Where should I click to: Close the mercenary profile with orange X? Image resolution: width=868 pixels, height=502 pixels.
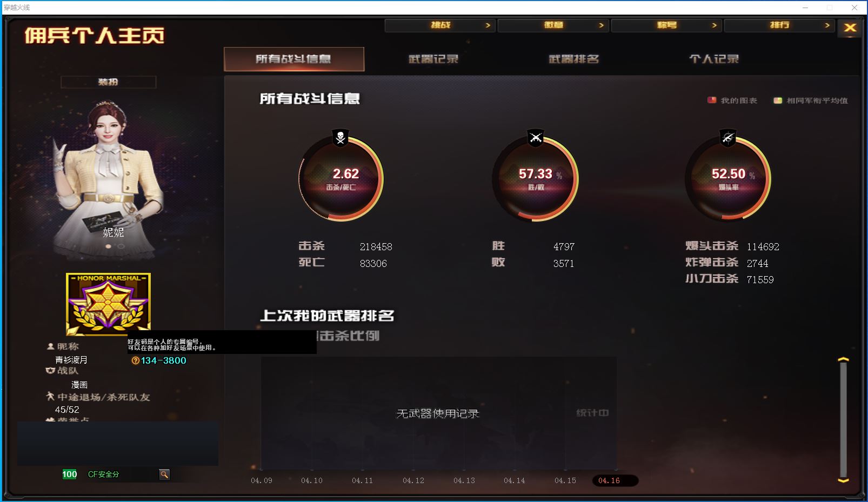850,28
